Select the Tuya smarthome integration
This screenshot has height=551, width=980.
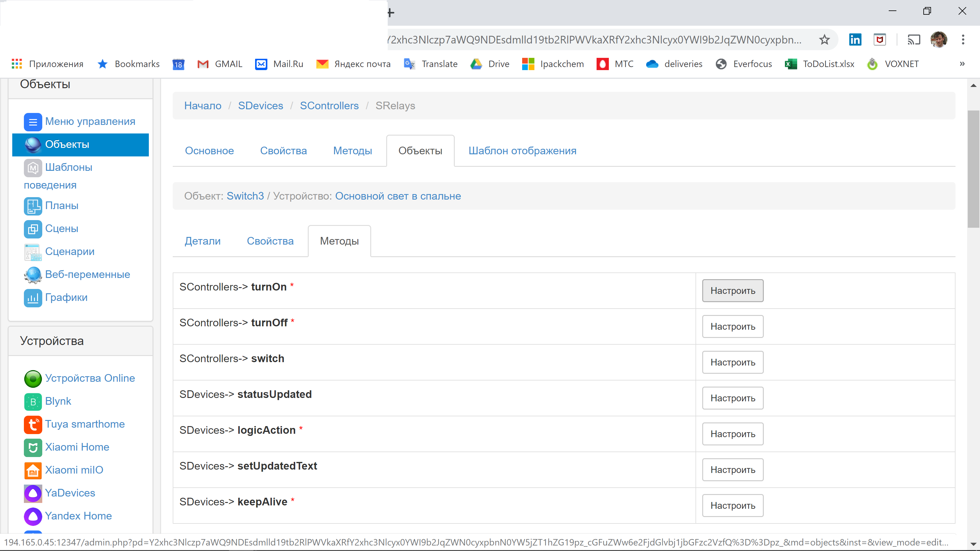tap(85, 424)
